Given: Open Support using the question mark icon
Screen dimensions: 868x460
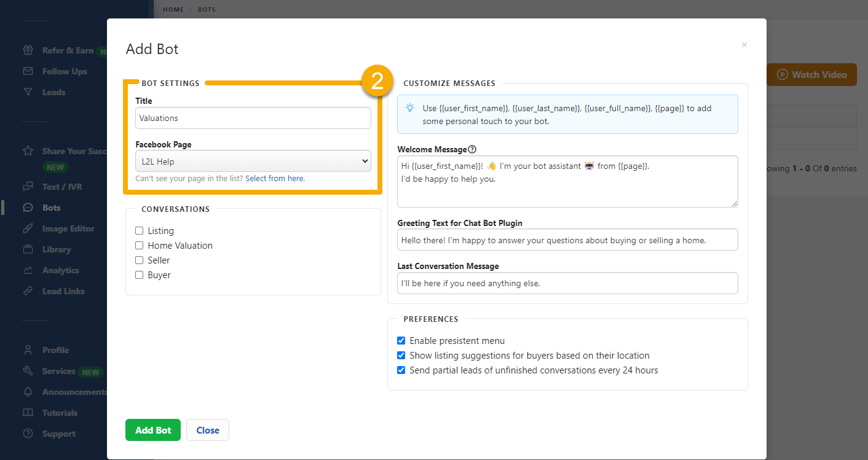Looking at the screenshot, I should click(x=59, y=434).
